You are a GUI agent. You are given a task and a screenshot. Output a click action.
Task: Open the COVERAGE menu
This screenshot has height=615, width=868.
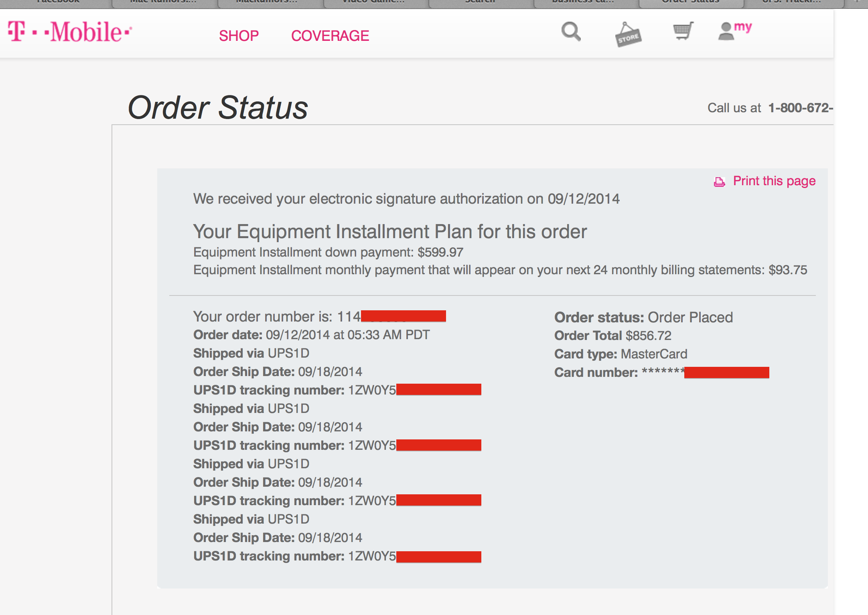pos(330,36)
